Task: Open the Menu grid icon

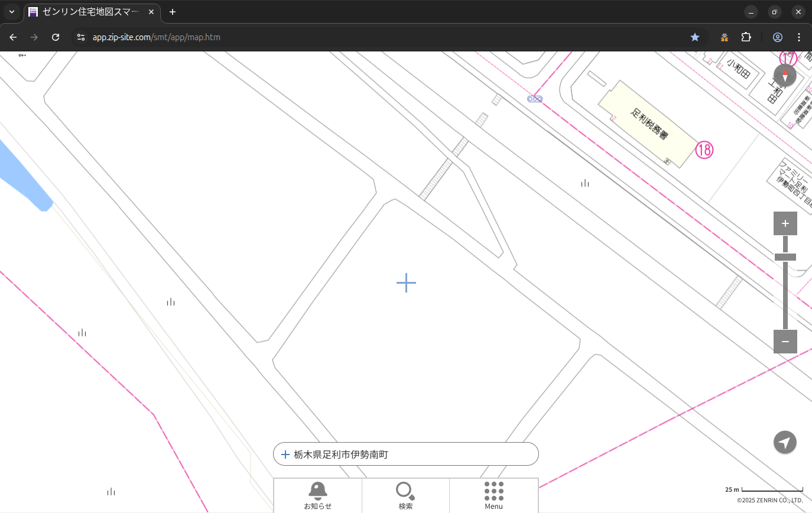Action: pyautogui.click(x=493, y=495)
